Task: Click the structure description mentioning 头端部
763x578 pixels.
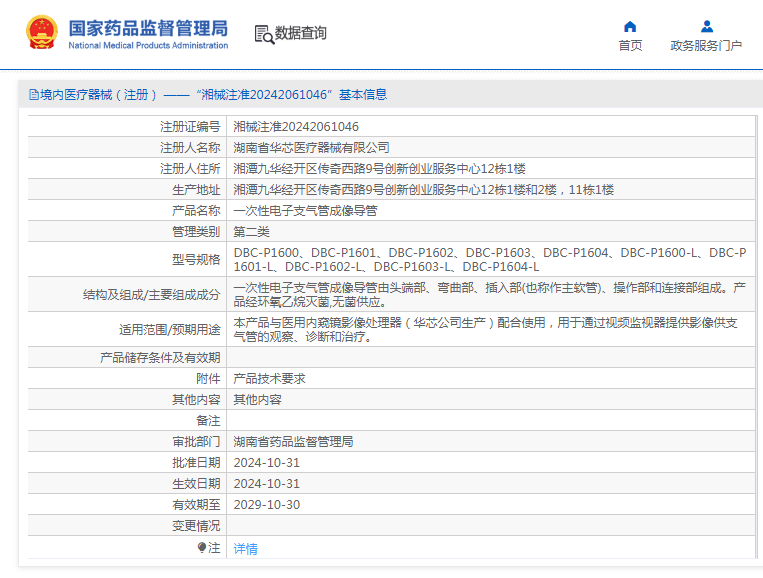Action: [x=490, y=295]
